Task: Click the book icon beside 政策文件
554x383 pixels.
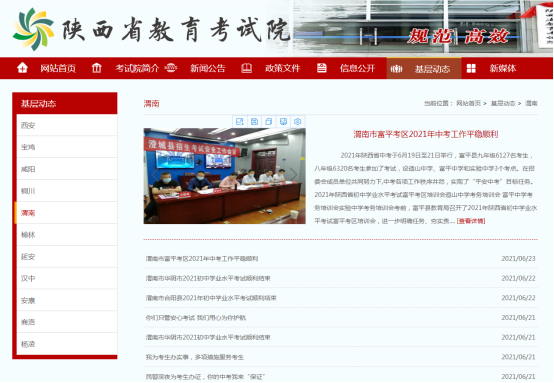Action: [x=246, y=68]
